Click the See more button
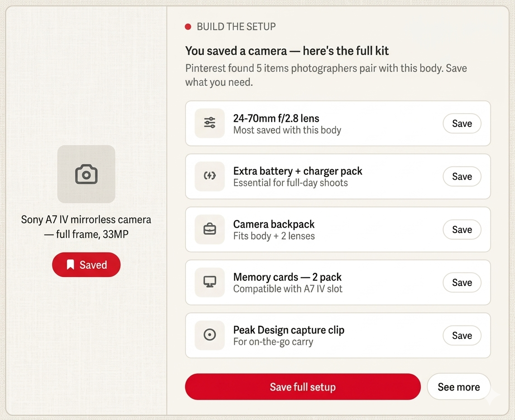Image resolution: width=515 pixels, height=420 pixels. point(459,387)
